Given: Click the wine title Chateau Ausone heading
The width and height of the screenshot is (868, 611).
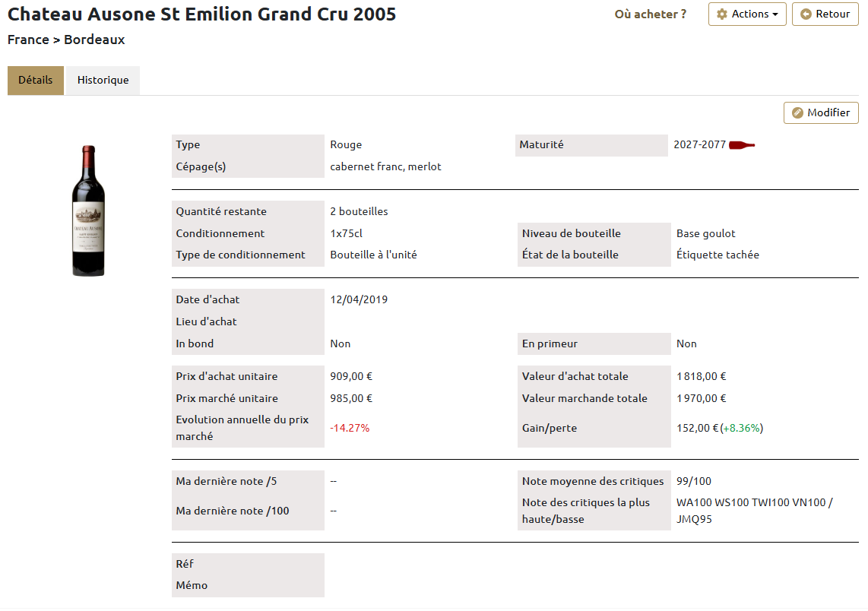Looking at the screenshot, I should coord(202,14).
